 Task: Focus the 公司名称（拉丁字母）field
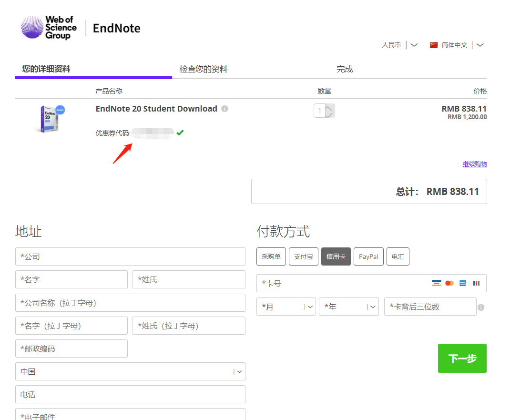[130, 303]
